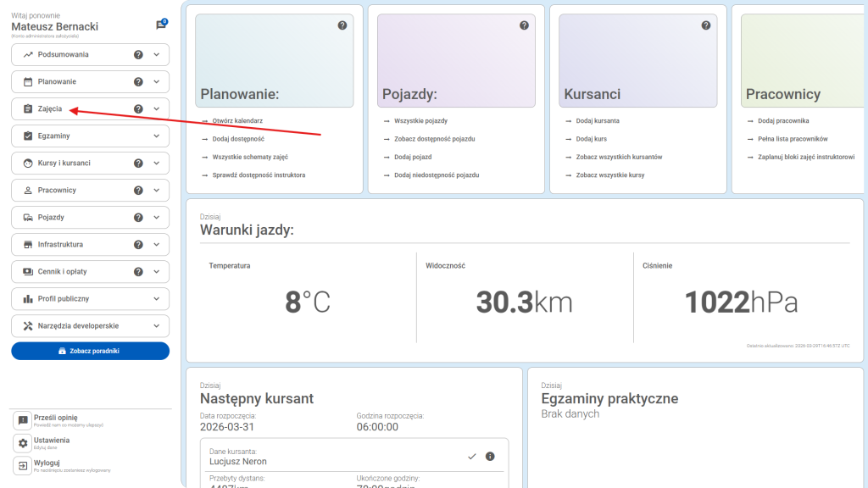Open the Zajęcia menu item

click(x=51, y=109)
